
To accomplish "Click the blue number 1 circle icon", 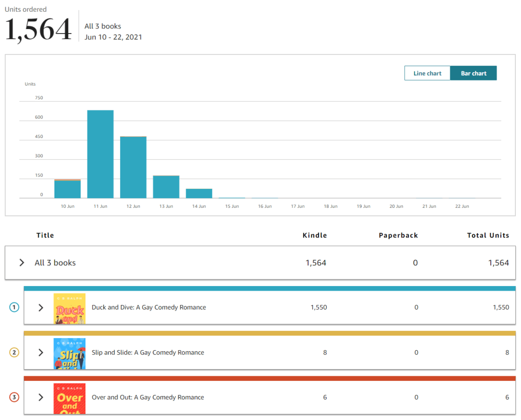I will coord(14,307).
